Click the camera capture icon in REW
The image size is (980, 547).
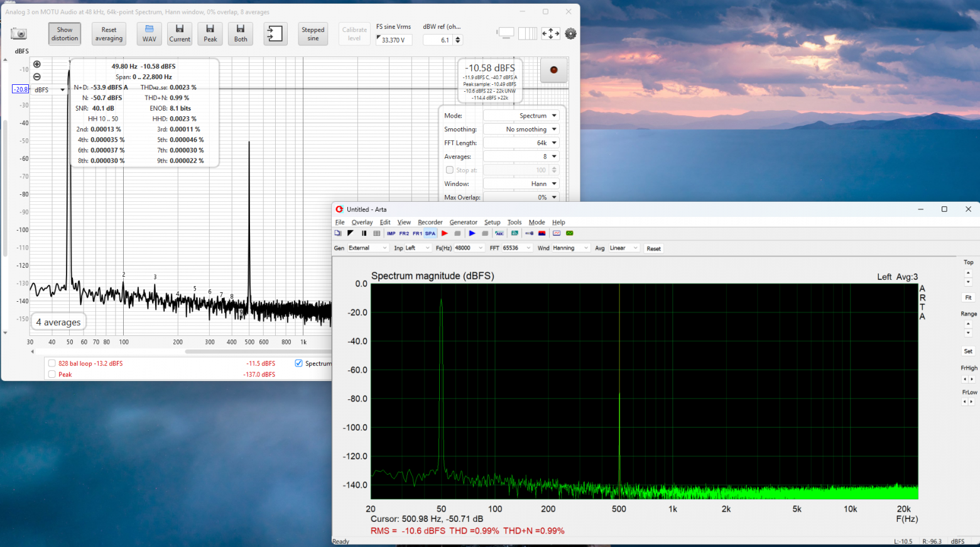click(19, 33)
